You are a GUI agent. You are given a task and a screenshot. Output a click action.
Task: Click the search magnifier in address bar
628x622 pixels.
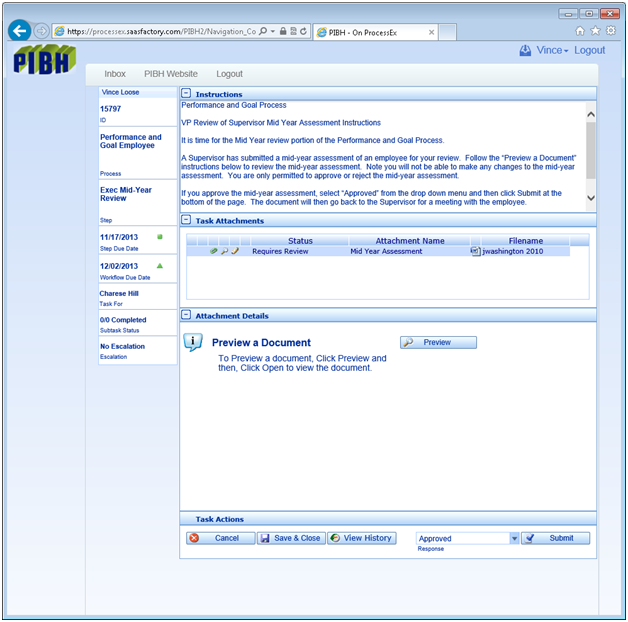pyautogui.click(x=263, y=31)
